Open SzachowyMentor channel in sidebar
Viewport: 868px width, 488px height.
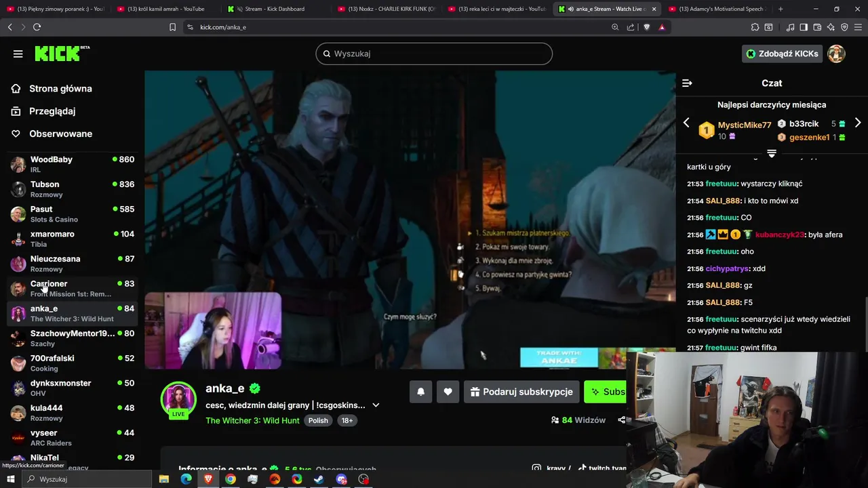(x=73, y=338)
